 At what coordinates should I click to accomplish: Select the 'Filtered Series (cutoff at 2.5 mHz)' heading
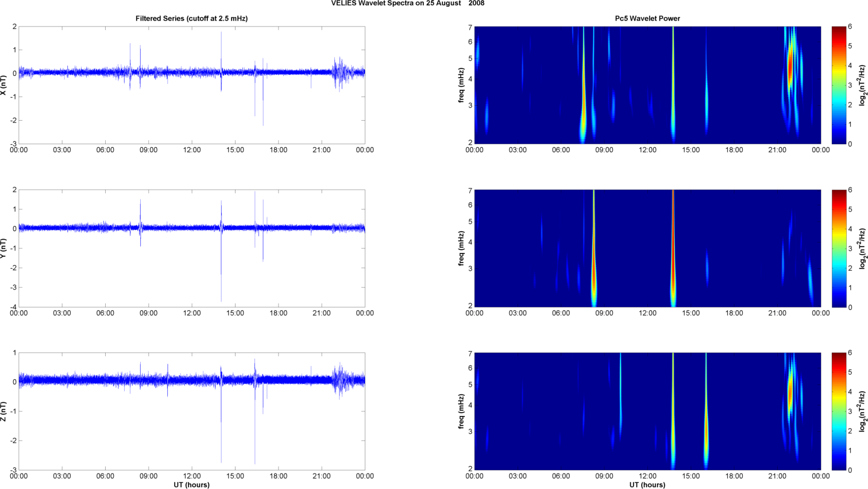[x=191, y=18]
